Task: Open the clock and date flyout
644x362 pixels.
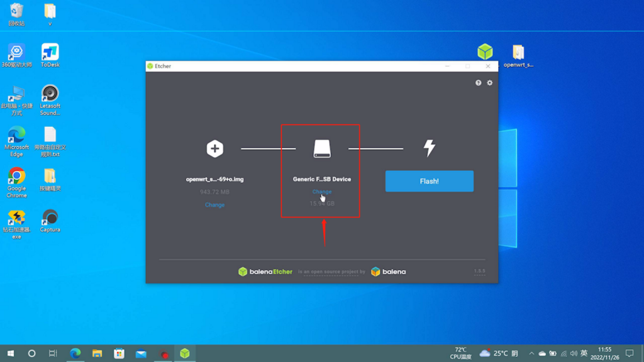Action: tap(604, 353)
